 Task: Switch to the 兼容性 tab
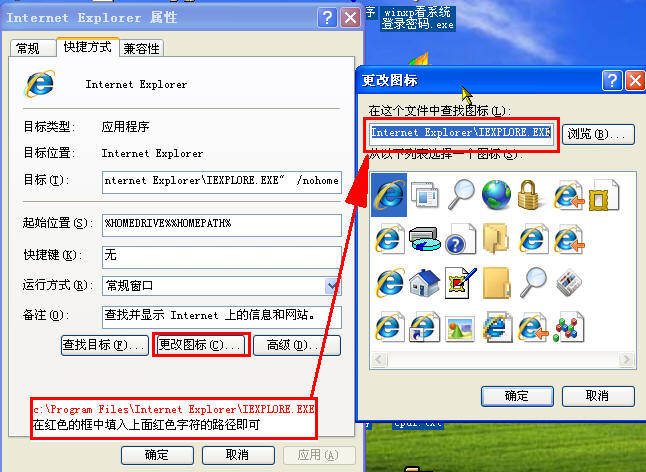(x=141, y=49)
